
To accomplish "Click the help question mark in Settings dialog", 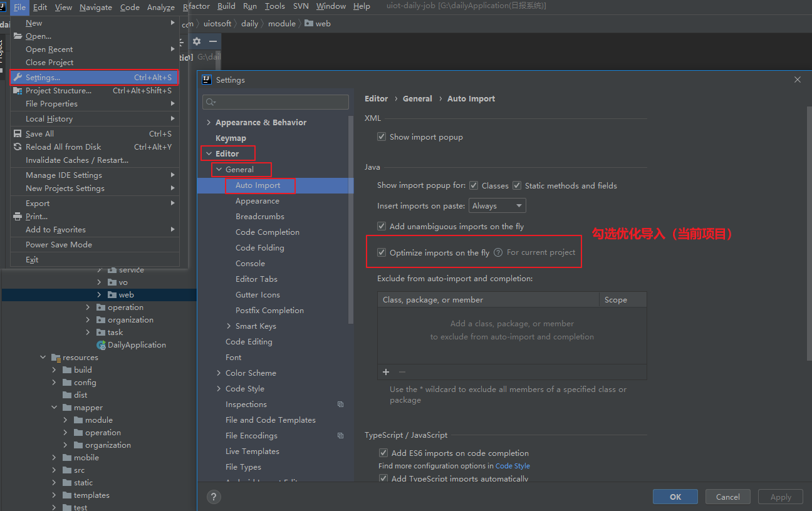I will 214,497.
